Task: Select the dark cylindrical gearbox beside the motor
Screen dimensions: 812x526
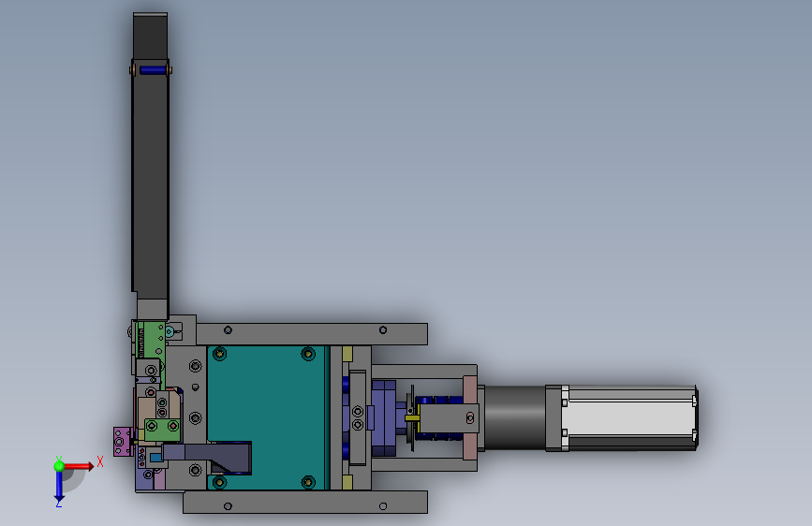Action: click(514, 417)
